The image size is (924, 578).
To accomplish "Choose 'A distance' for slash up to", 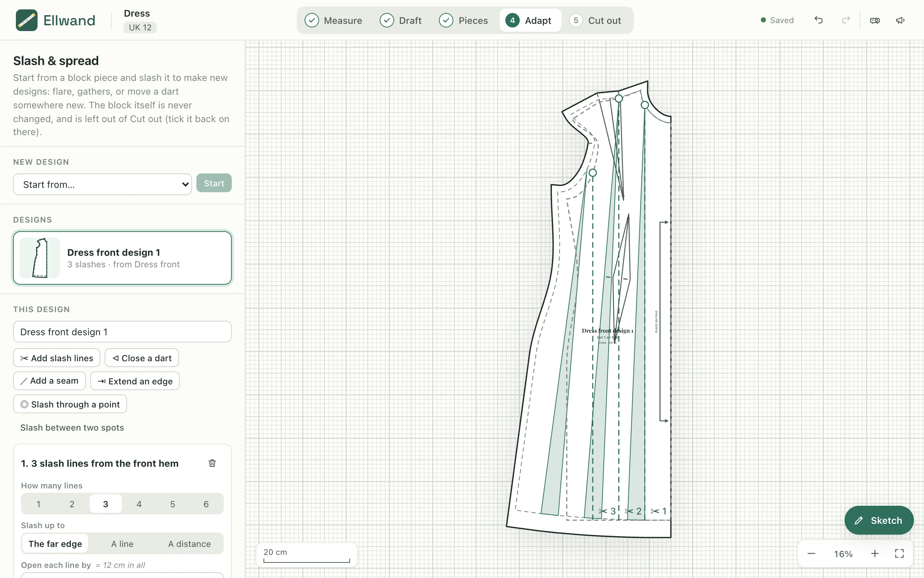I will tap(189, 544).
